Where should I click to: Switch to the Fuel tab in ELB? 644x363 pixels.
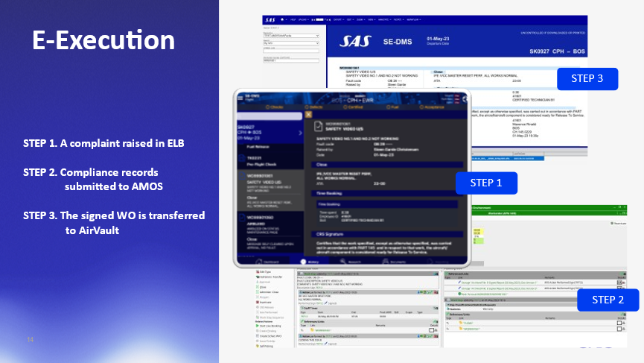tap(392, 107)
